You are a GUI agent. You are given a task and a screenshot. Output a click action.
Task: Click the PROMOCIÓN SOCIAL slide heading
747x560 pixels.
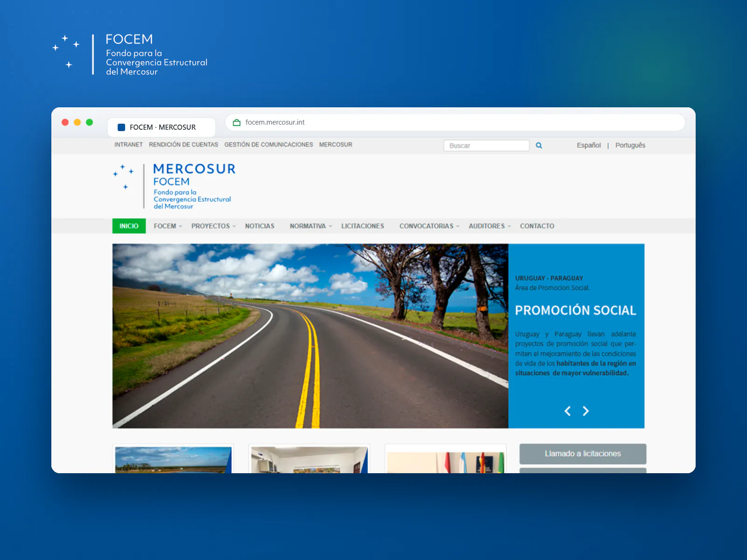[576, 310]
